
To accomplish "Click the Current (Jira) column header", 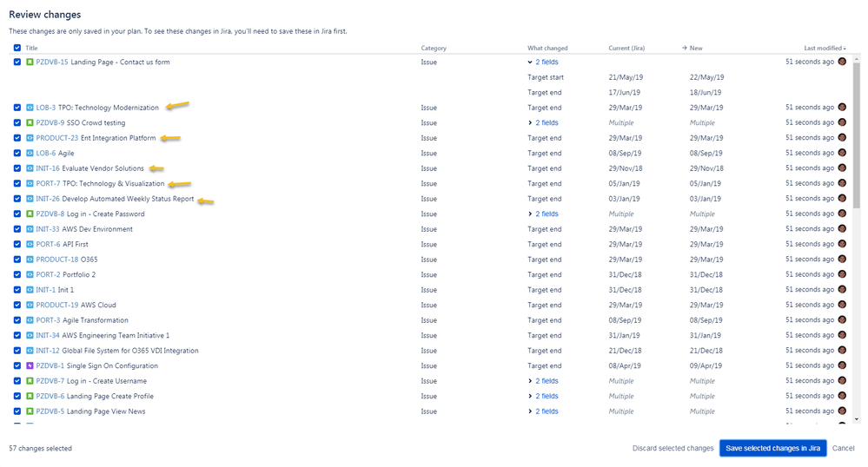I will pos(626,48).
